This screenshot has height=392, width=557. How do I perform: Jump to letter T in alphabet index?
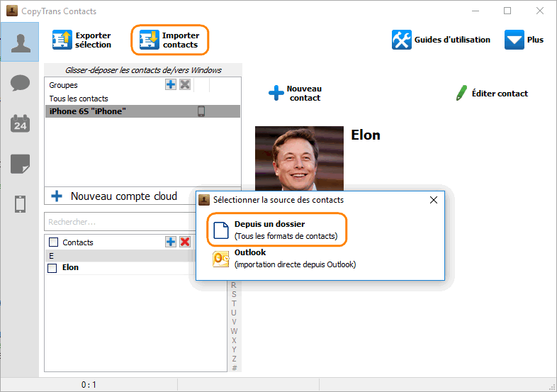(x=234, y=303)
